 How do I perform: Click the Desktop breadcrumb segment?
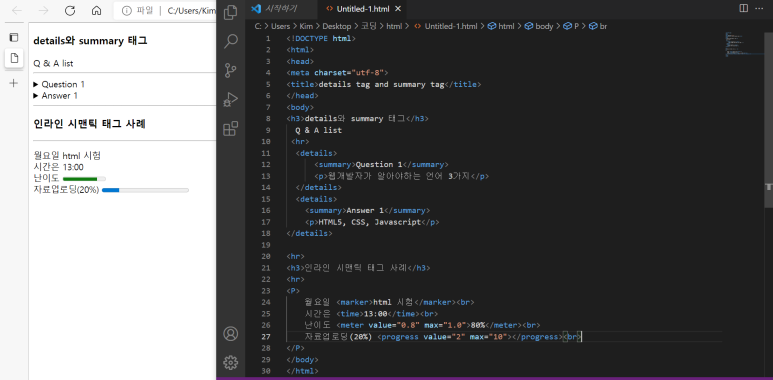point(337,27)
